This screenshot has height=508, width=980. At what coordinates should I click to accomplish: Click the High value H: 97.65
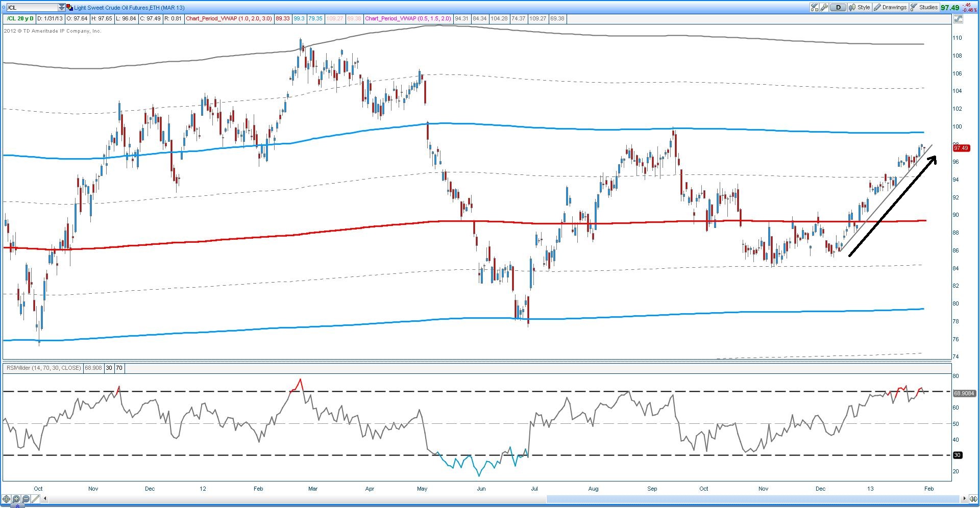[x=102, y=19]
